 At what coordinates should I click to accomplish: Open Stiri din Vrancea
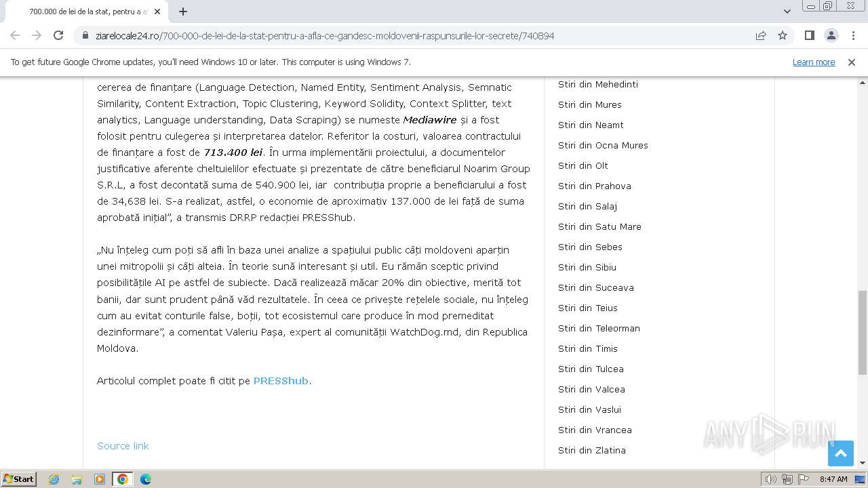pyautogui.click(x=595, y=430)
